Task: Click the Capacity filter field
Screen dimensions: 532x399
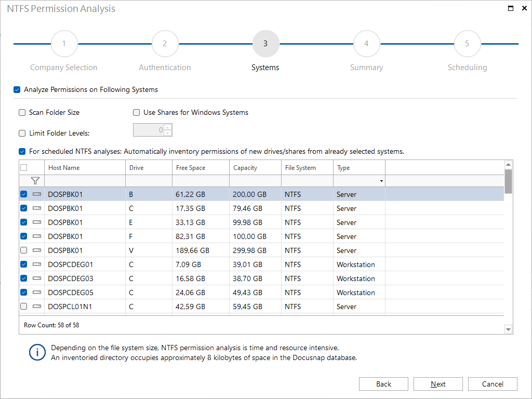Action: click(x=255, y=181)
